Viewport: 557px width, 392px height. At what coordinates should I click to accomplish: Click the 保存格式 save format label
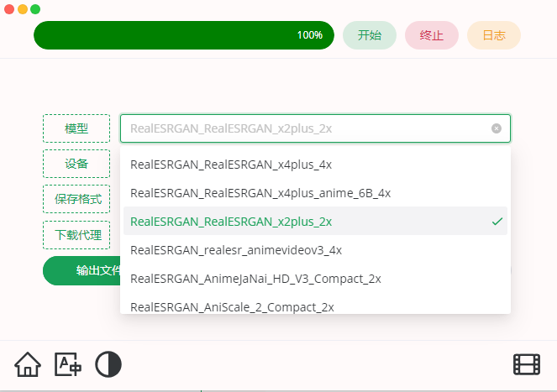[76, 200]
